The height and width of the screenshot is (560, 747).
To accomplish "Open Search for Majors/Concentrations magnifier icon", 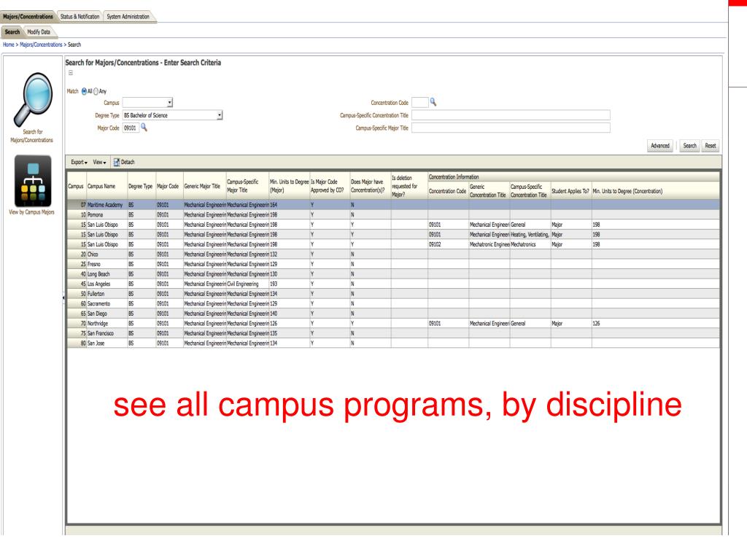I will 32,99.
